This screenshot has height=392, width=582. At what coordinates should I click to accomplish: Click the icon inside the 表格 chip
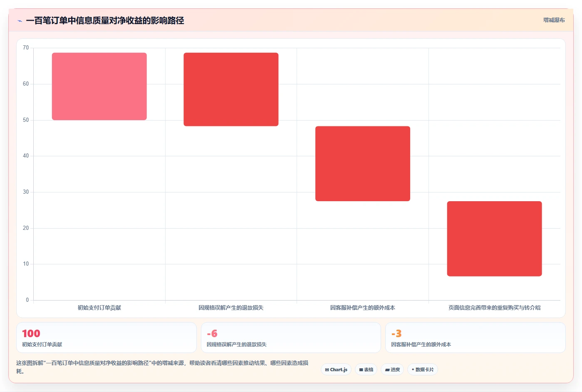pyautogui.click(x=361, y=370)
